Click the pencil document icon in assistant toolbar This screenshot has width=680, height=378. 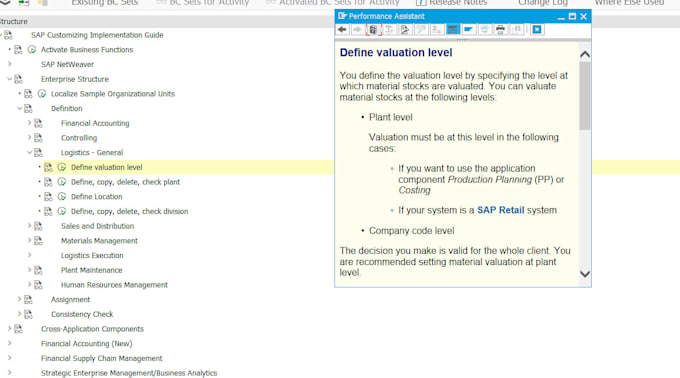click(x=405, y=29)
